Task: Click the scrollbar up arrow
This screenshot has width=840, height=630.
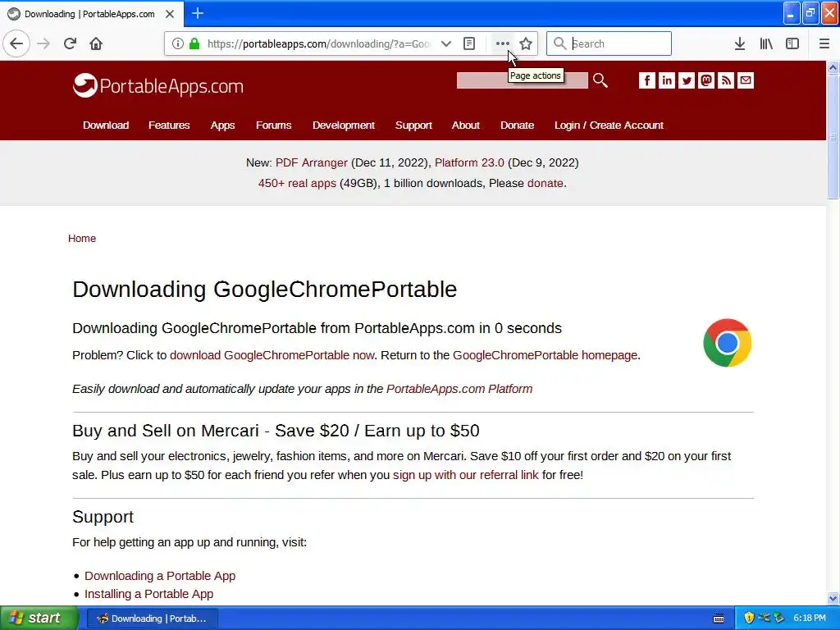Action: pyautogui.click(x=833, y=67)
